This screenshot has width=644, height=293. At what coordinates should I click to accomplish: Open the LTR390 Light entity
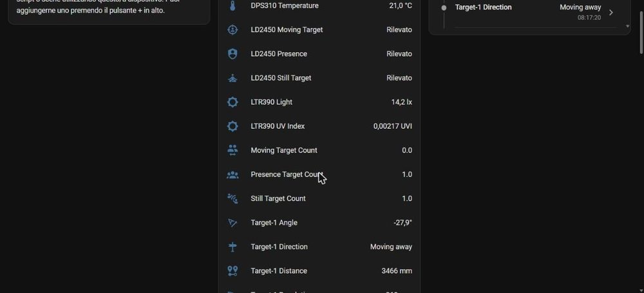319,102
